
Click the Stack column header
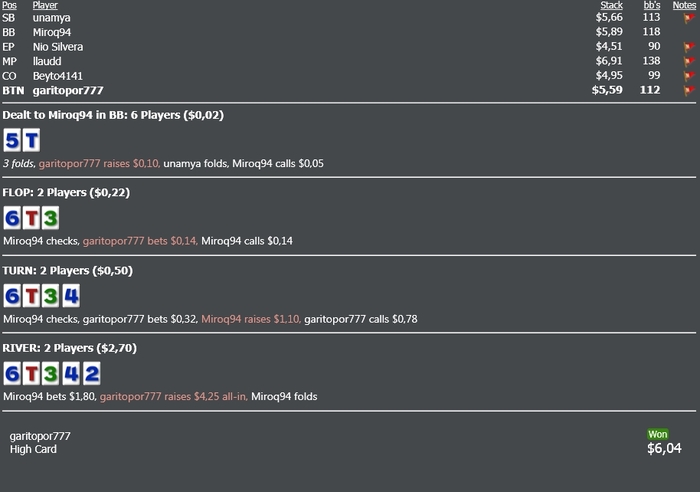611,5
